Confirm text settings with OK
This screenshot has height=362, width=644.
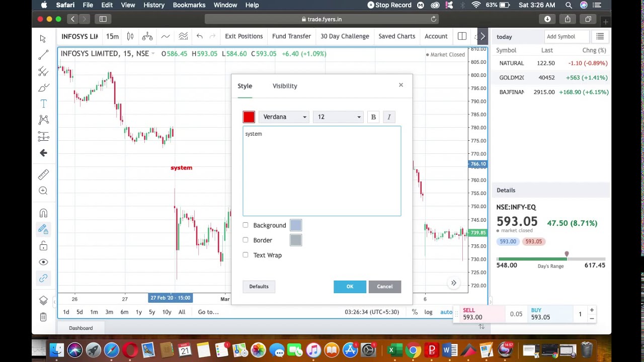(x=350, y=287)
